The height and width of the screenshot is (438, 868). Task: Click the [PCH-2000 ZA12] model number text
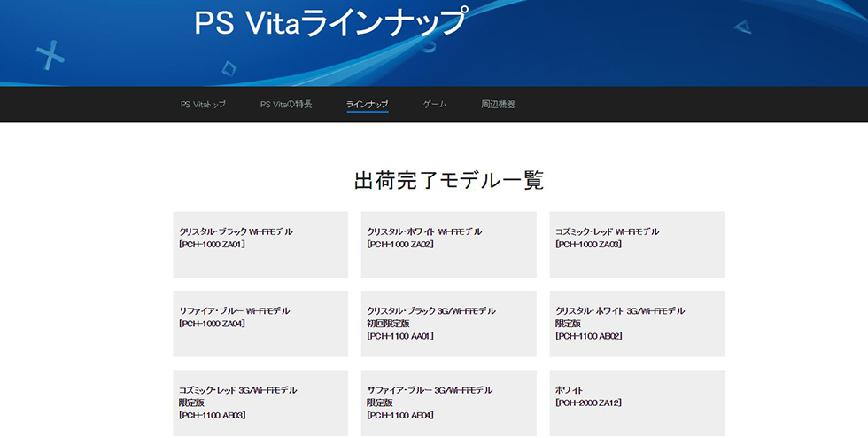(588, 403)
